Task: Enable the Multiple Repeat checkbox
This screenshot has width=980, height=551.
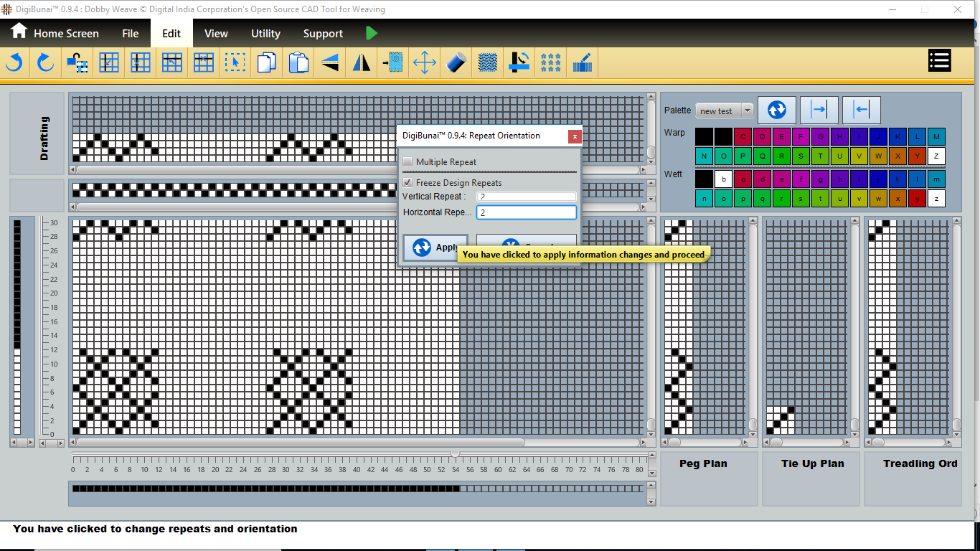Action: 408,162
